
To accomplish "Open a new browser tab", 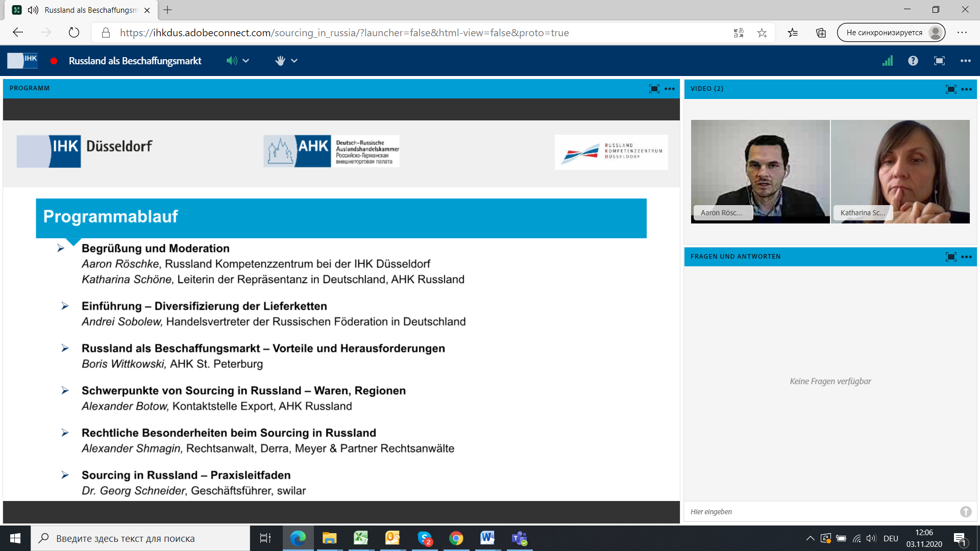I will point(167,10).
